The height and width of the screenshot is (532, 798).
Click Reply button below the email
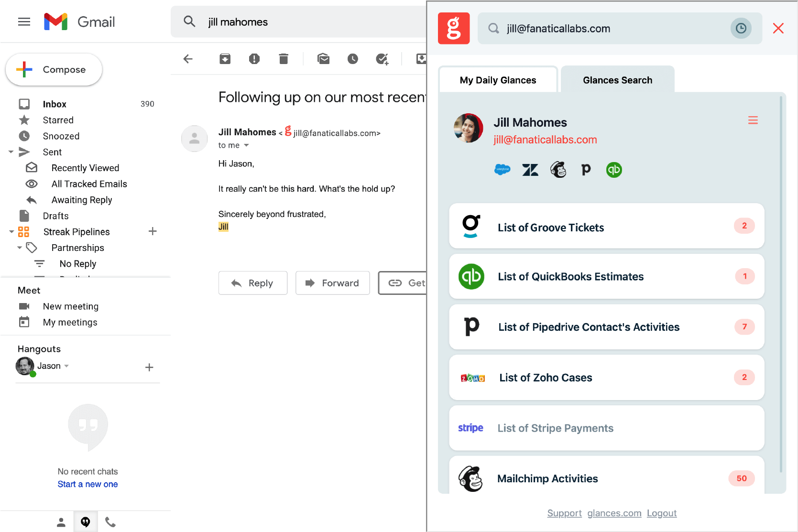click(253, 283)
